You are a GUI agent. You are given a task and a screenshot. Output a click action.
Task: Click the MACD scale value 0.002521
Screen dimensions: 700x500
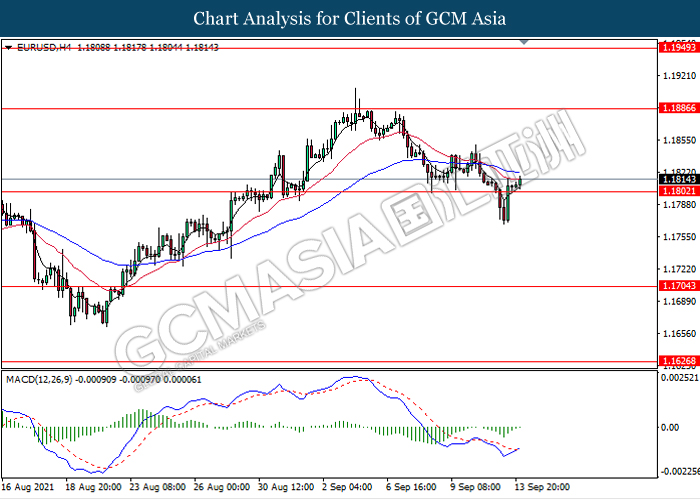[679, 378]
